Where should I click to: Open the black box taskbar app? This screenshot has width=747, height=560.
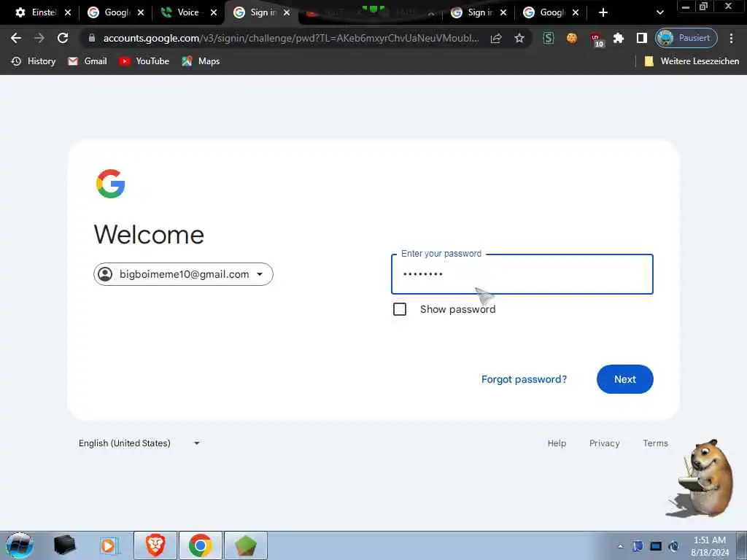64,545
